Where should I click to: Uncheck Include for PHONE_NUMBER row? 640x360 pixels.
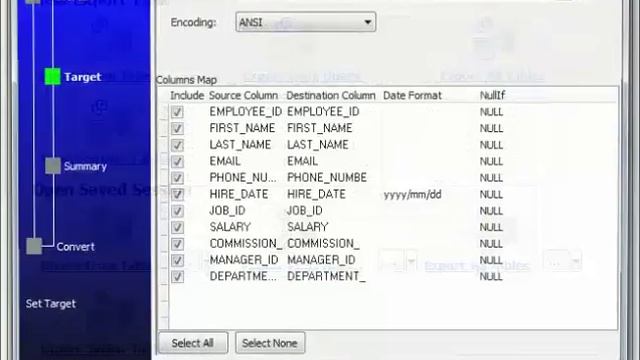pos(177,178)
